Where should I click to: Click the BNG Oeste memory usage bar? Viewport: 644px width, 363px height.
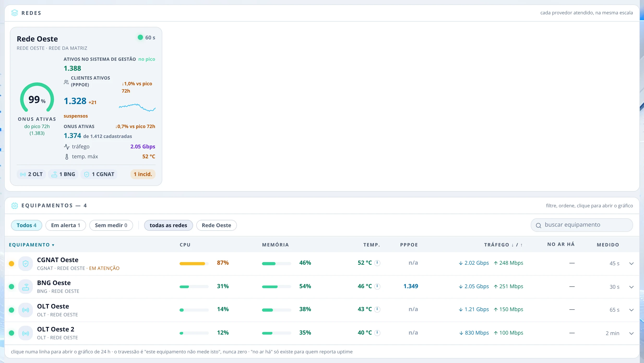pyautogui.click(x=277, y=287)
